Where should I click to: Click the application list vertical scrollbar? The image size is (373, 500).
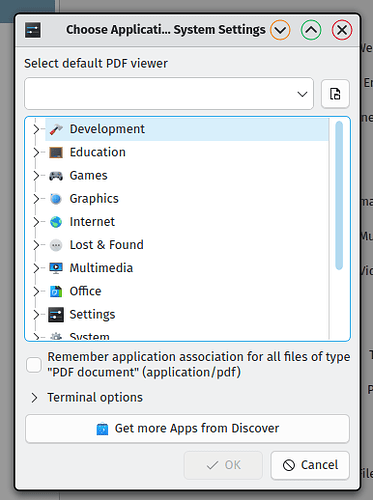point(339,195)
